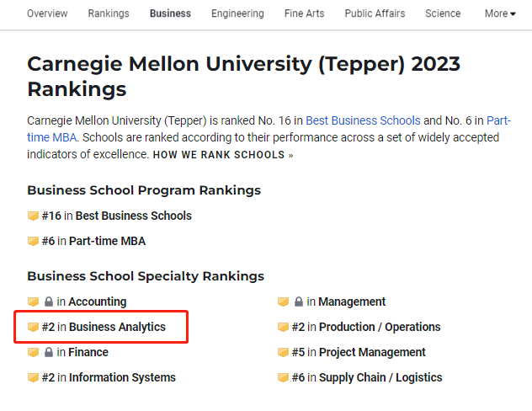The height and width of the screenshot is (411, 532).
Task: Select the Science tab
Action: [443, 13]
